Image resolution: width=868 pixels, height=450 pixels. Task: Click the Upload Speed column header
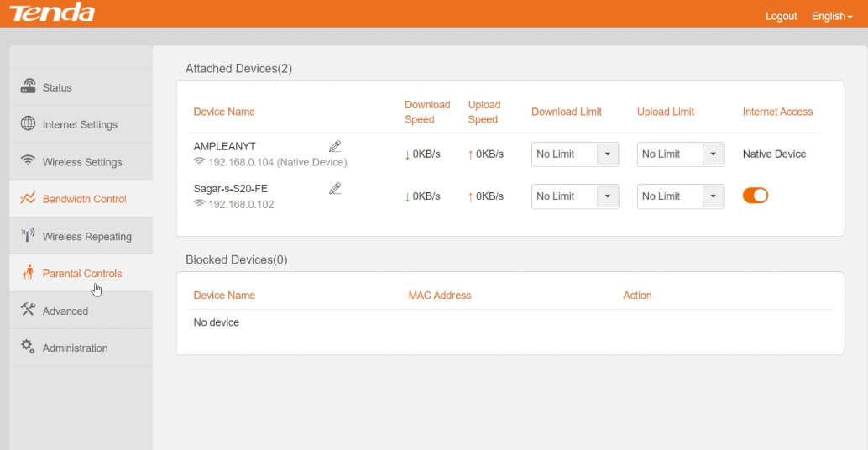[x=484, y=112]
